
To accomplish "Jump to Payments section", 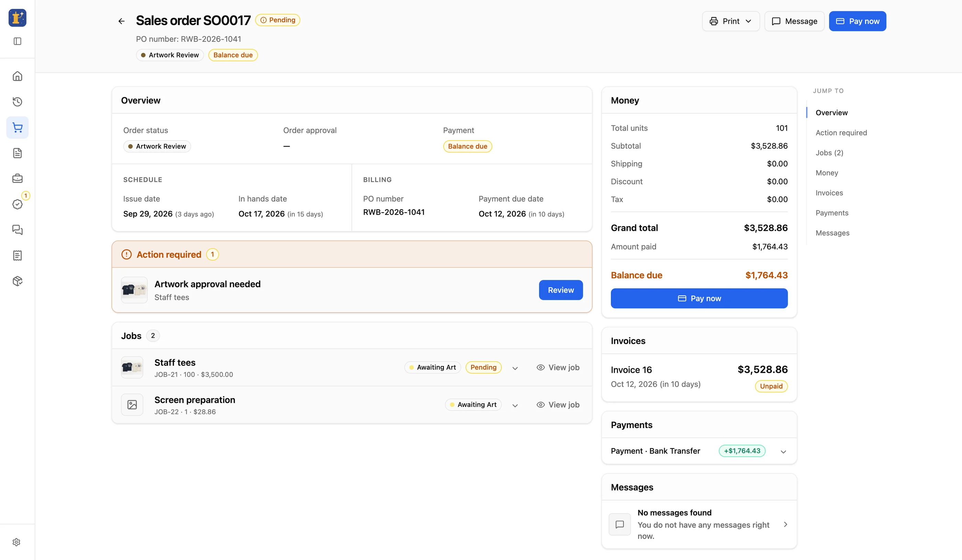I will coord(832,213).
